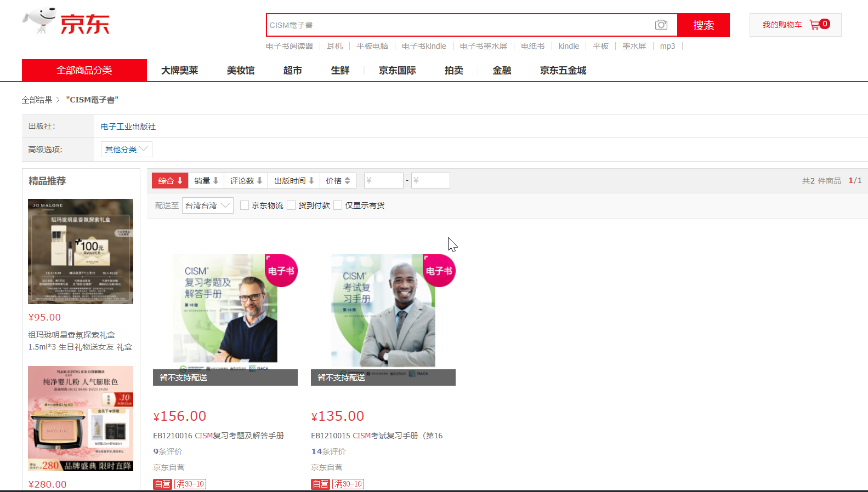The image size is (868, 492).
Task: Open 全部商品分类 menu
Action: (84, 70)
